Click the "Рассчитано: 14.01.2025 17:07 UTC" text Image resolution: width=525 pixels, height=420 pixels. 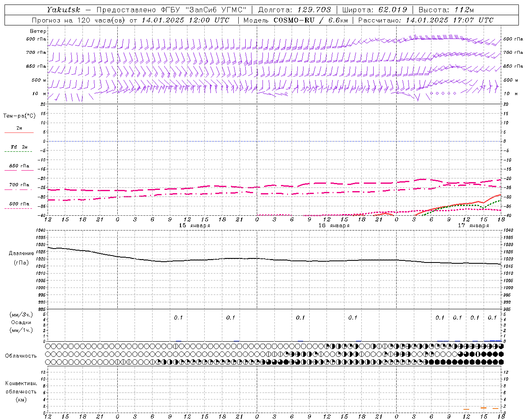pyautogui.click(x=426, y=20)
